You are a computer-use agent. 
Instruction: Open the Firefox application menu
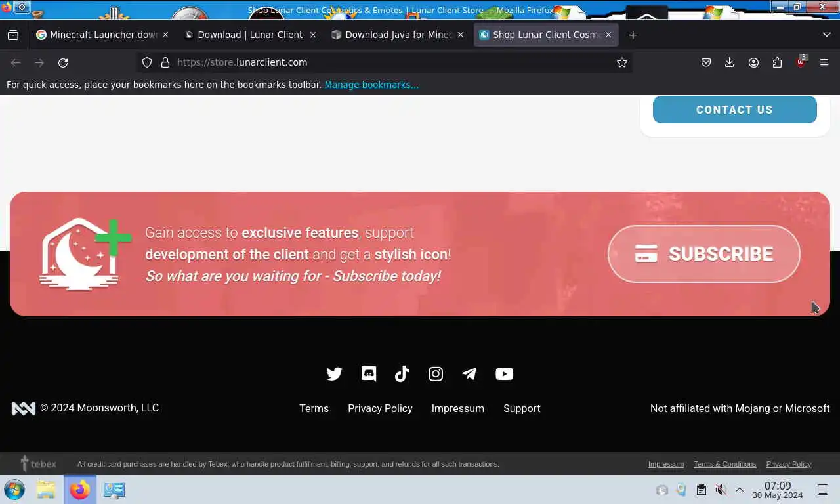point(824,62)
